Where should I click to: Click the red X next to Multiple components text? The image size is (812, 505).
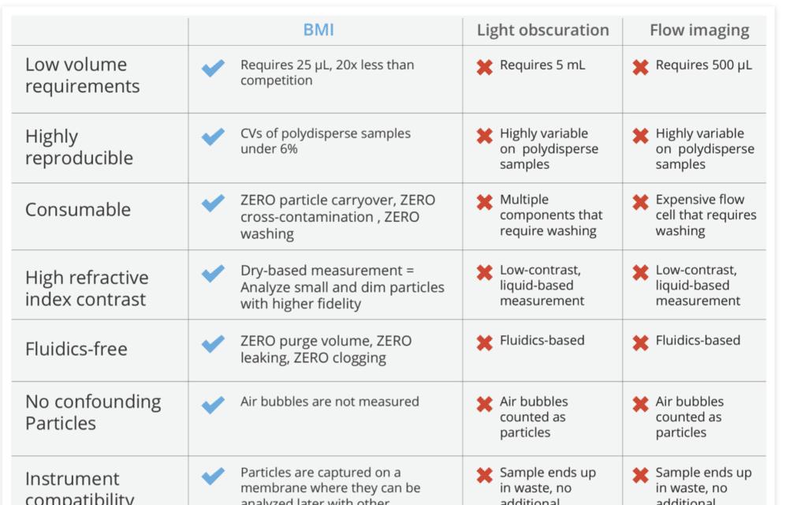click(x=485, y=202)
